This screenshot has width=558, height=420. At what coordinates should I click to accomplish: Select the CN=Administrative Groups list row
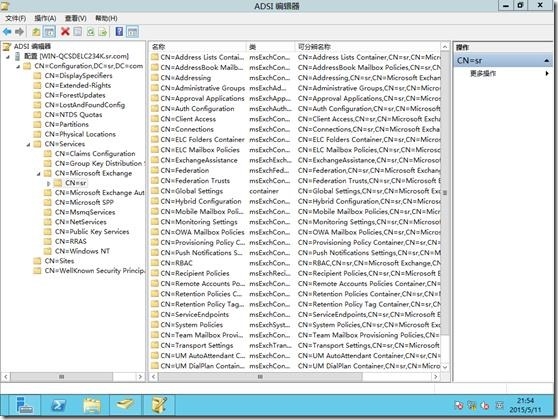[x=295, y=88]
